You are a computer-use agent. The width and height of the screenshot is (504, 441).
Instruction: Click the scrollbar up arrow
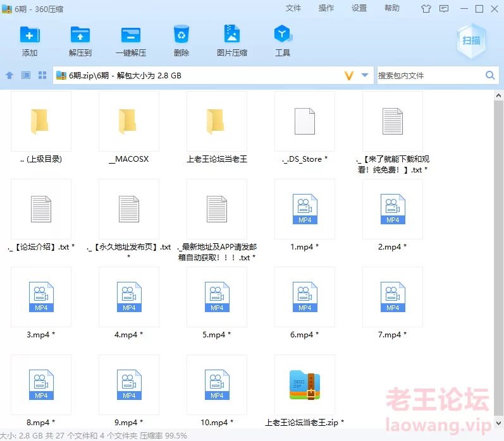pyautogui.click(x=498, y=95)
